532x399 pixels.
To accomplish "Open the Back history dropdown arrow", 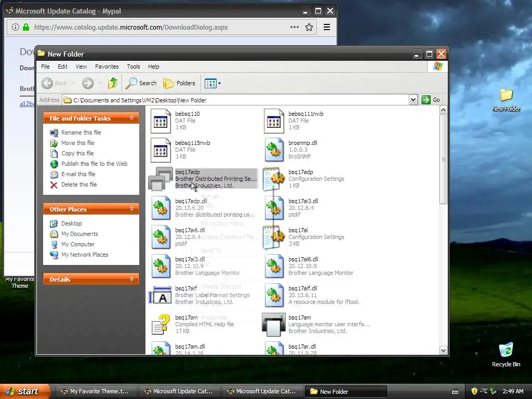I will [73, 83].
